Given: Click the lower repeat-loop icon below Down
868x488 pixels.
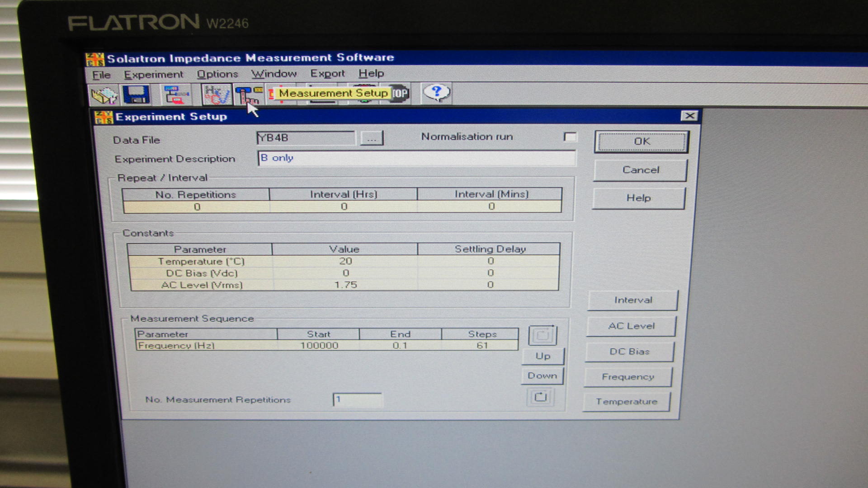Looking at the screenshot, I should click(541, 397).
